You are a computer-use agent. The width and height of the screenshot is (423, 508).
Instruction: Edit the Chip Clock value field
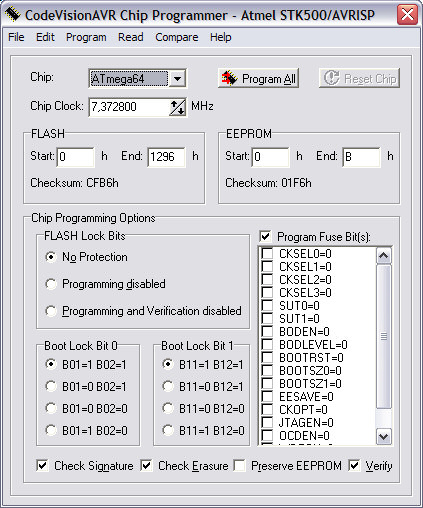(129, 107)
